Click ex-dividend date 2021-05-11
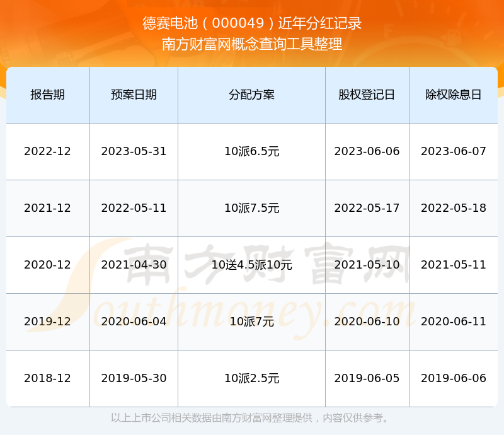 [453, 265]
